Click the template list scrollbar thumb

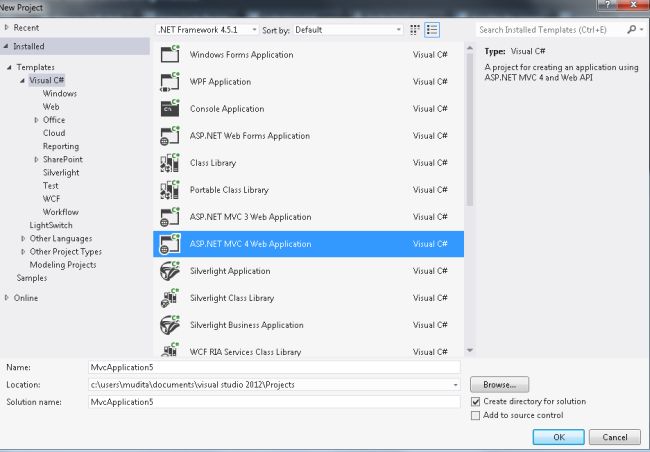(470, 129)
